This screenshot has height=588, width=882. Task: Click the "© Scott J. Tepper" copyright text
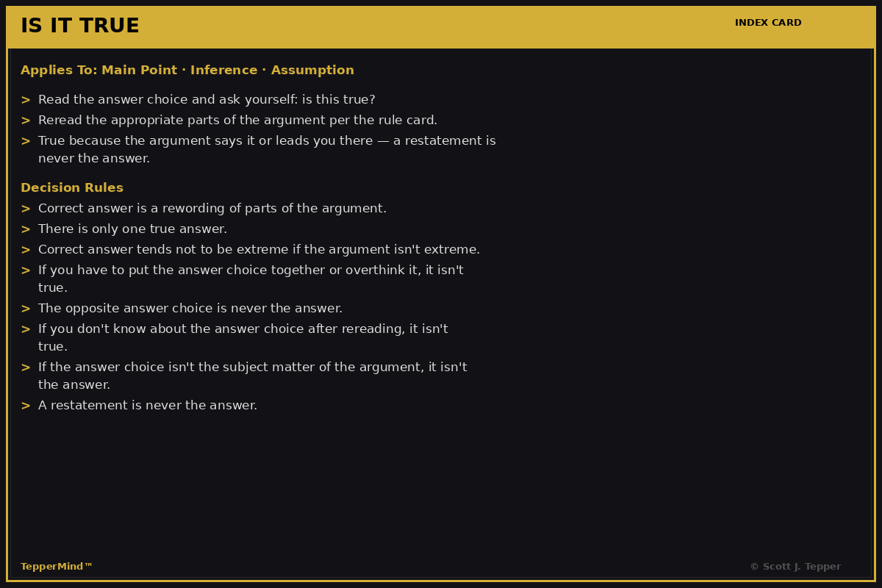point(795,567)
